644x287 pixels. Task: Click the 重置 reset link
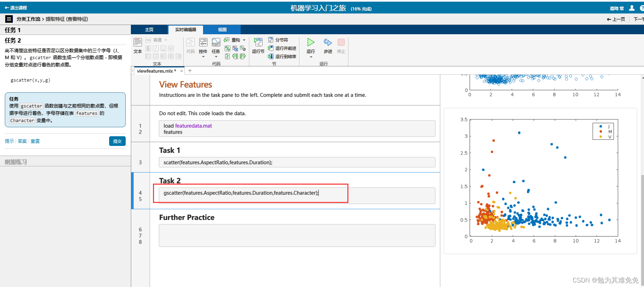tap(35, 141)
